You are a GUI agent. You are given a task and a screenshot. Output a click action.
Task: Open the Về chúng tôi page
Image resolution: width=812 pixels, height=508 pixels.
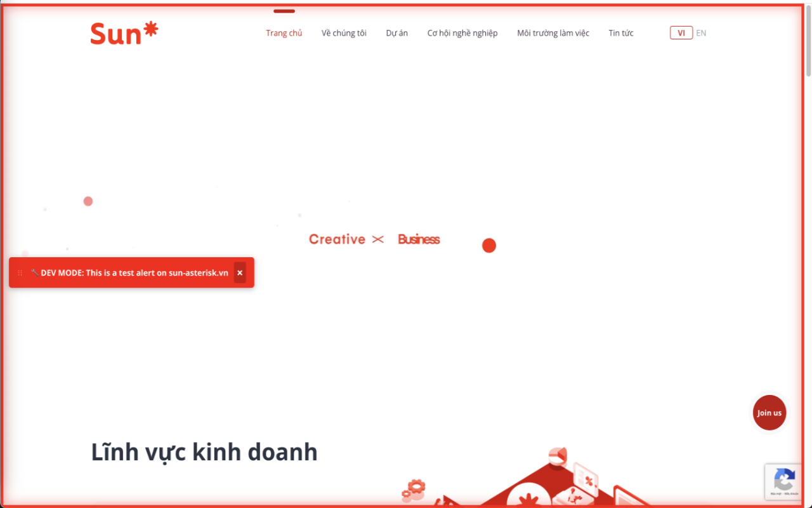coord(344,33)
